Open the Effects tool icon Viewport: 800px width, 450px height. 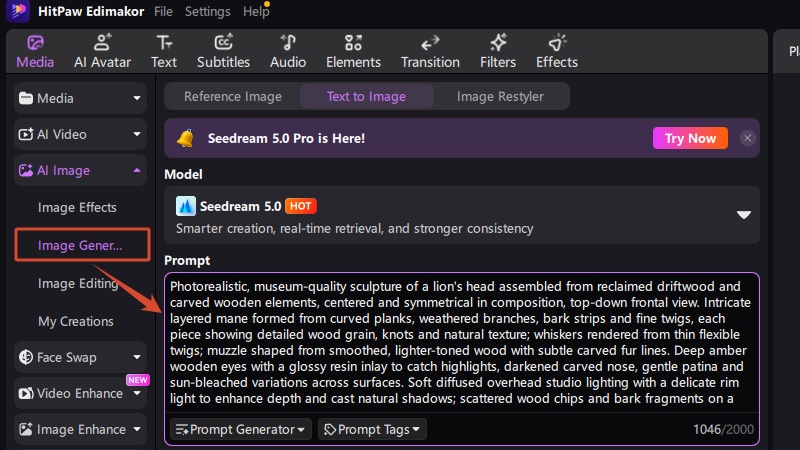[x=557, y=42]
